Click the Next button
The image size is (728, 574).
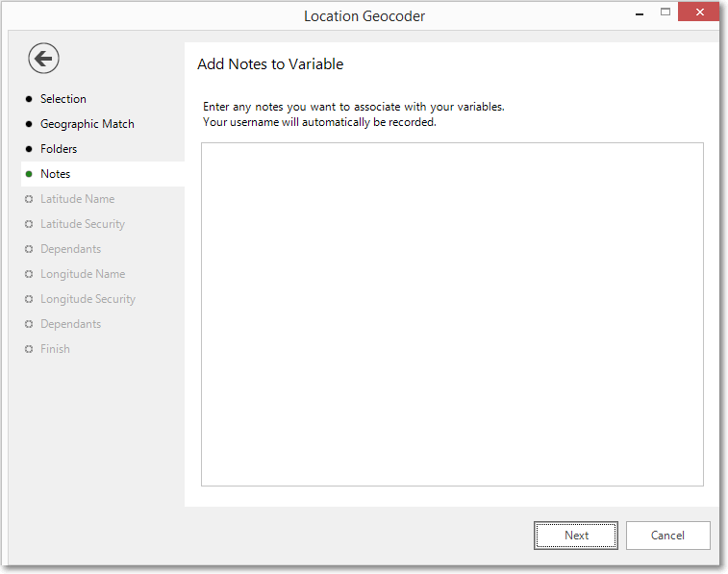coord(576,536)
